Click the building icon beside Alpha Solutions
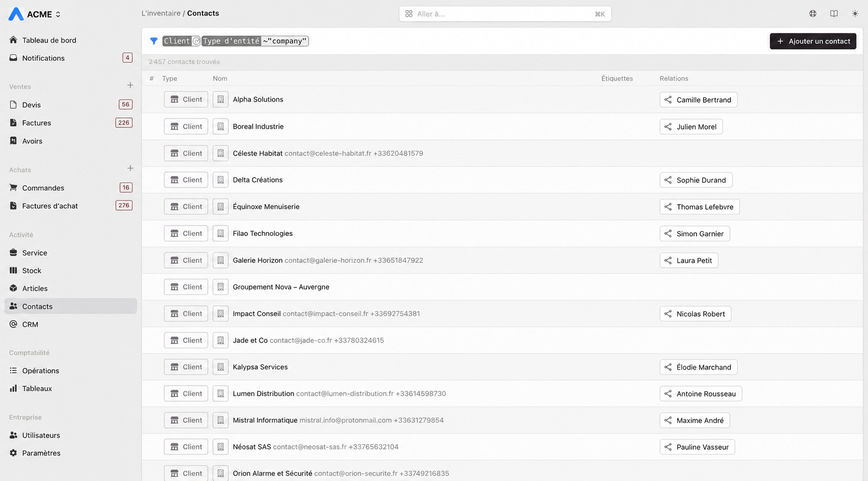This screenshot has width=868, height=481. click(x=220, y=99)
